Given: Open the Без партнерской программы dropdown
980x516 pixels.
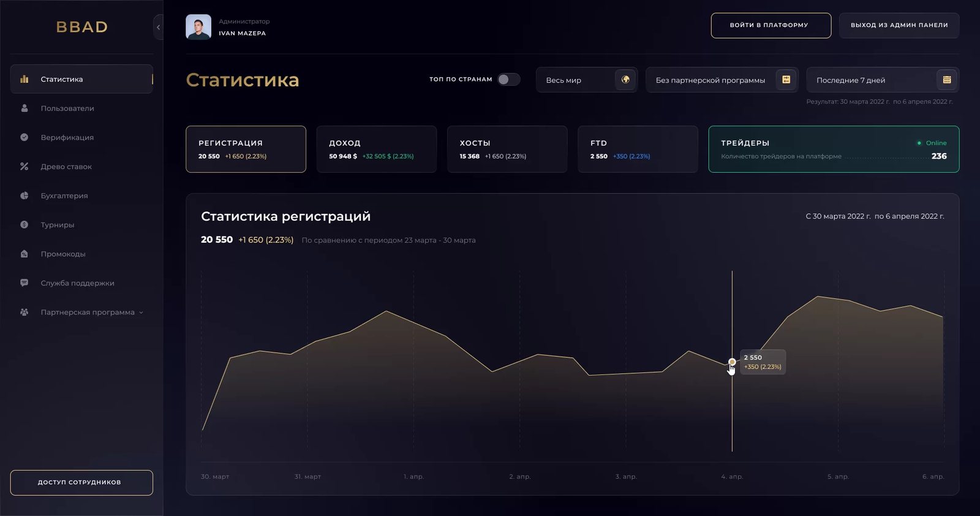Looking at the screenshot, I should (722, 80).
